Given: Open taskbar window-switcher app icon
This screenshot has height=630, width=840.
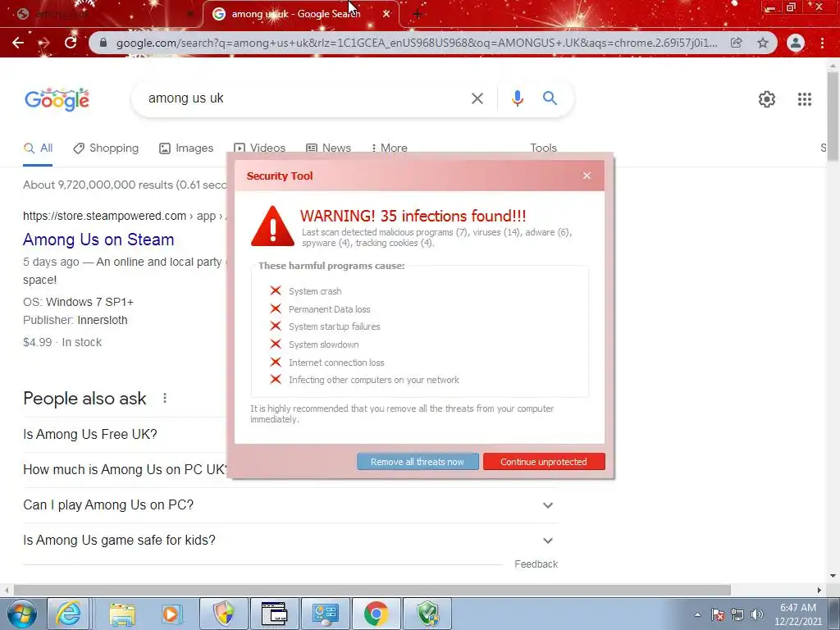Looking at the screenshot, I should click(274, 614).
